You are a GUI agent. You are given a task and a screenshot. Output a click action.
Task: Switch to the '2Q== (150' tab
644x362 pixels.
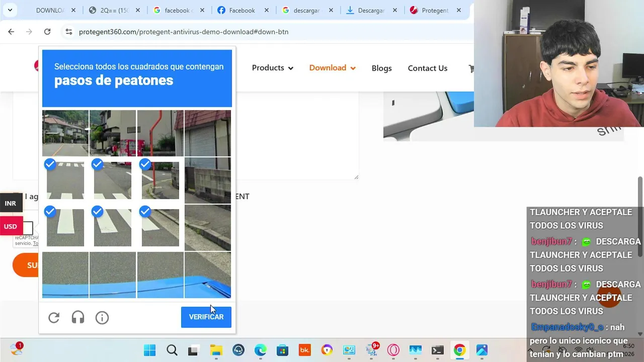(115, 10)
